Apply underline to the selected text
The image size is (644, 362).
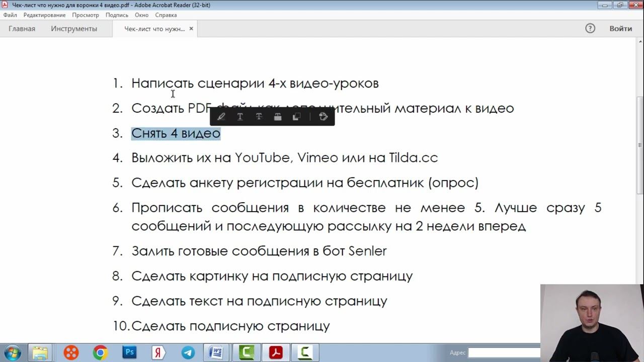tap(240, 117)
